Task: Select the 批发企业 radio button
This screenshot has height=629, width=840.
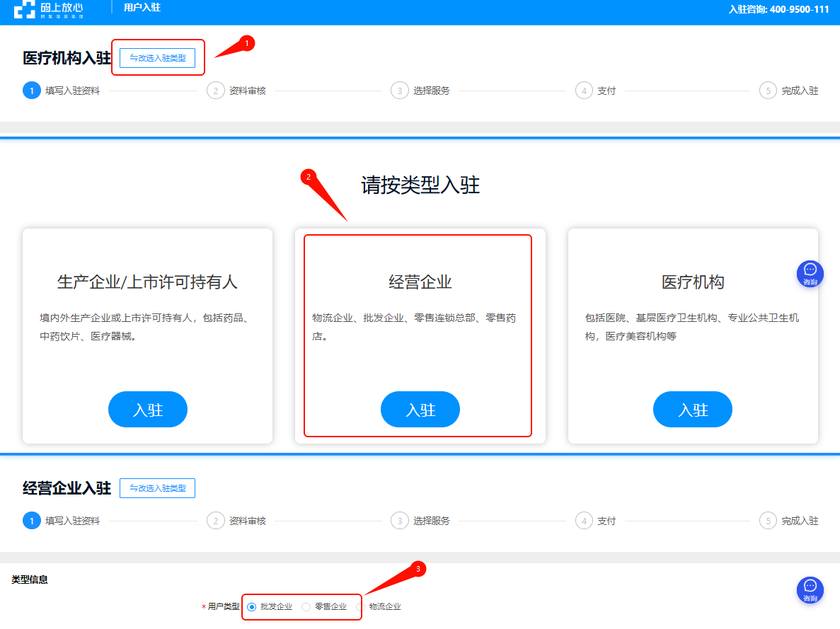Action: click(251, 607)
